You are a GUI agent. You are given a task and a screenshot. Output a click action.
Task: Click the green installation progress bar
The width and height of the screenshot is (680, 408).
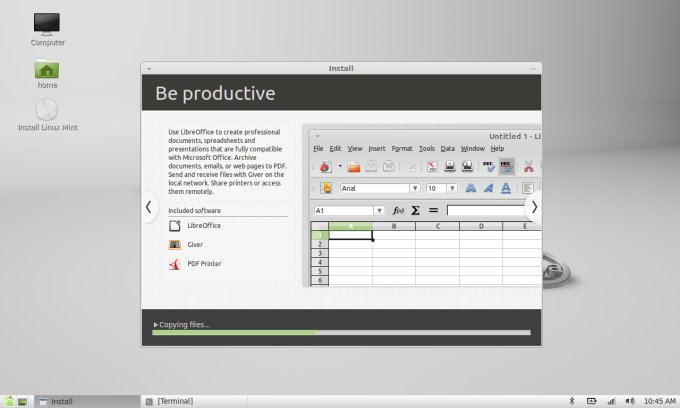click(341, 333)
